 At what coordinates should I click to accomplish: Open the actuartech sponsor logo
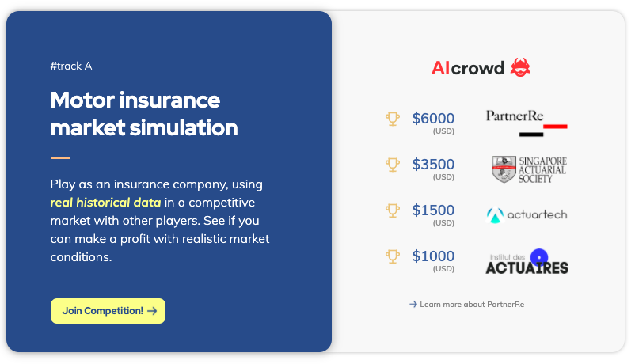[x=527, y=214]
